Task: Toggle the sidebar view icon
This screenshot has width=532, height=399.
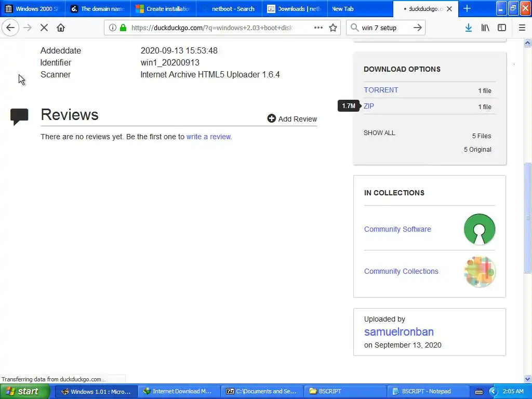Action: pos(502,28)
